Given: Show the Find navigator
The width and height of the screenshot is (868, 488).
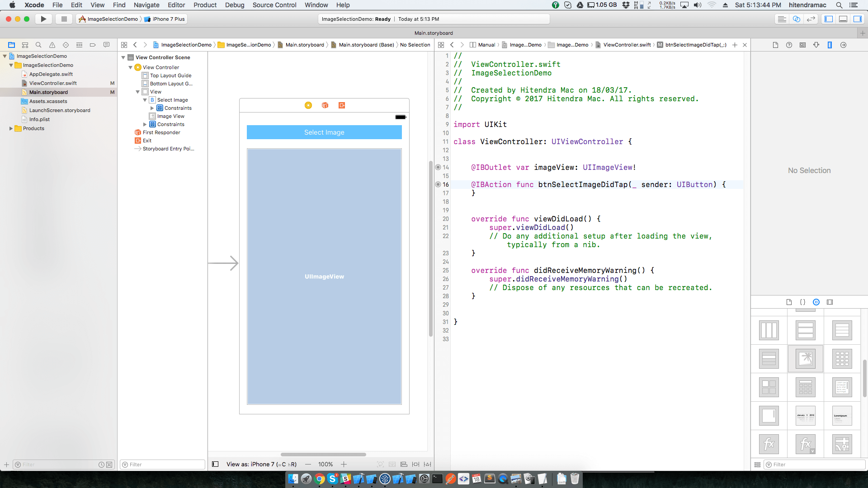Looking at the screenshot, I should point(38,45).
